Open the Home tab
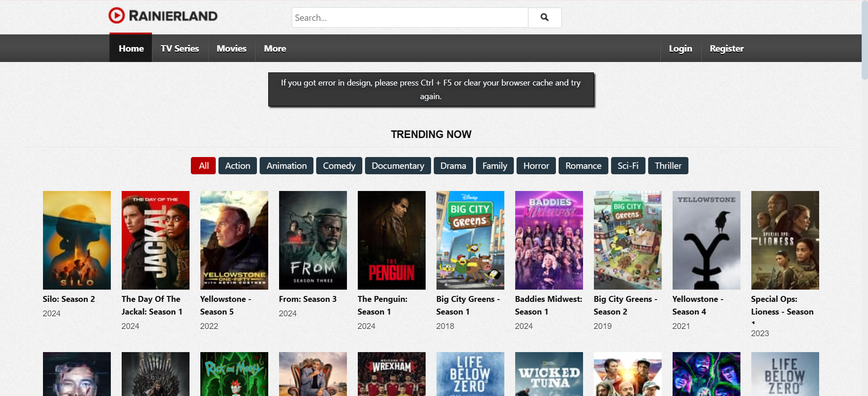Viewport: 868px width, 396px height. 131,48
